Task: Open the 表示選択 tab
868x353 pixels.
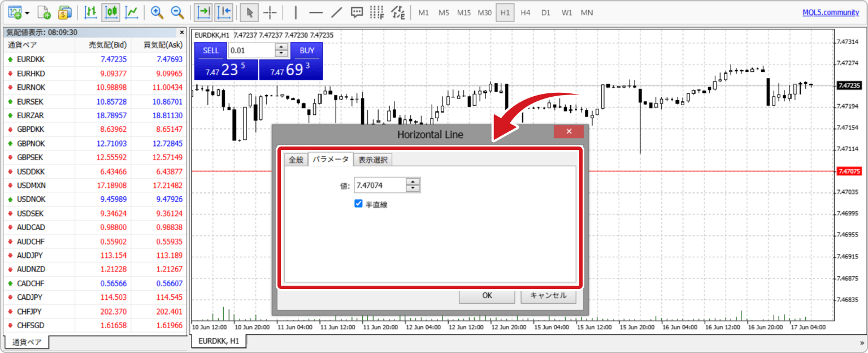Action: click(x=373, y=160)
